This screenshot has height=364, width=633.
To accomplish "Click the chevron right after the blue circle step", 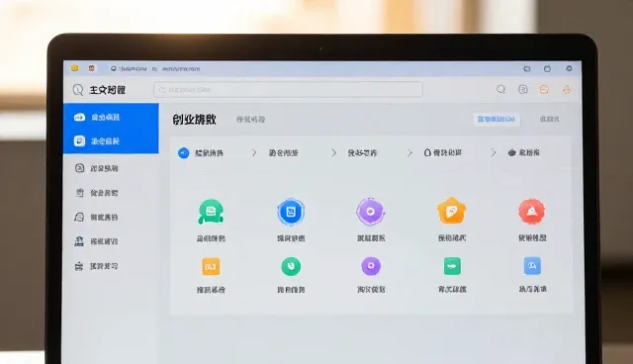I will [254, 153].
